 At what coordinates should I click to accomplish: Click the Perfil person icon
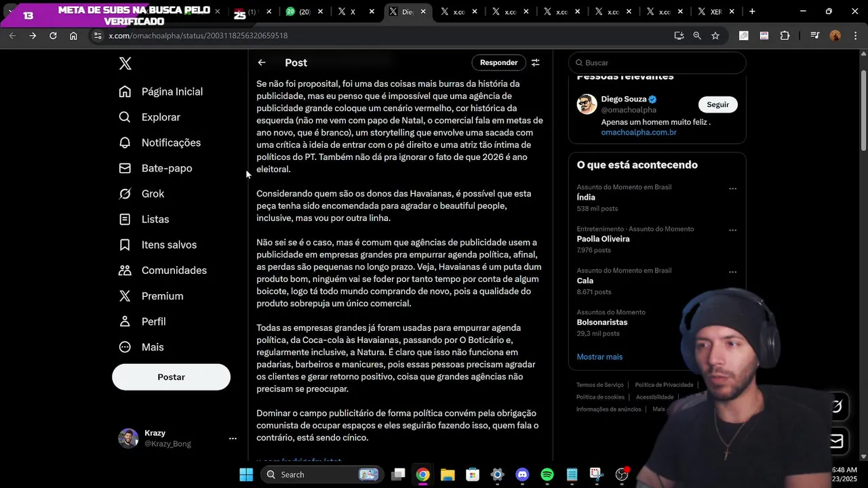[125, 321]
